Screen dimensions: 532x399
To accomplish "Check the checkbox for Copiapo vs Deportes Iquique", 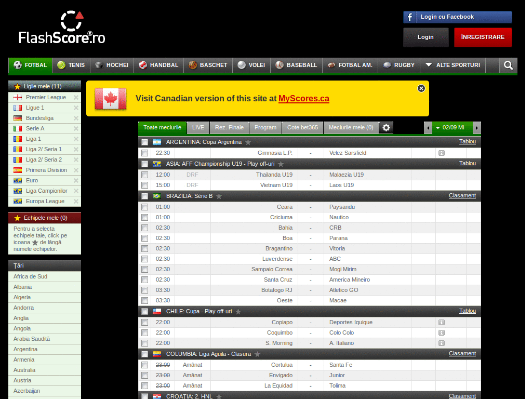I will (x=144, y=322).
